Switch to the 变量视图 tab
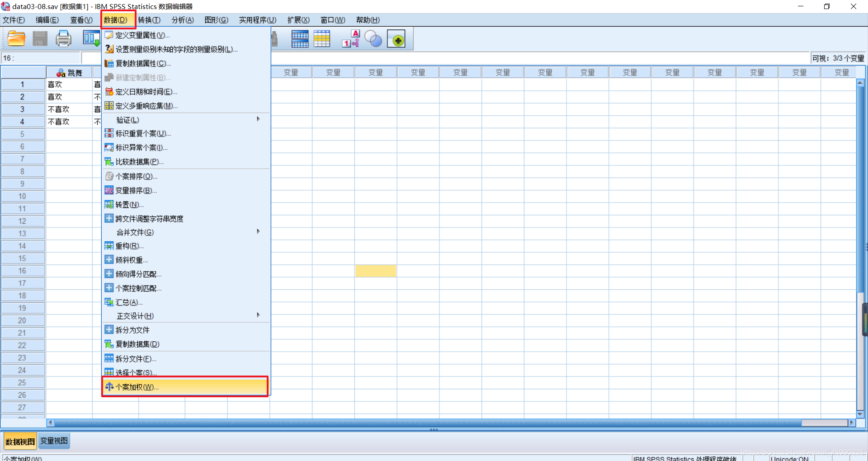The width and height of the screenshot is (868, 461). coord(54,441)
